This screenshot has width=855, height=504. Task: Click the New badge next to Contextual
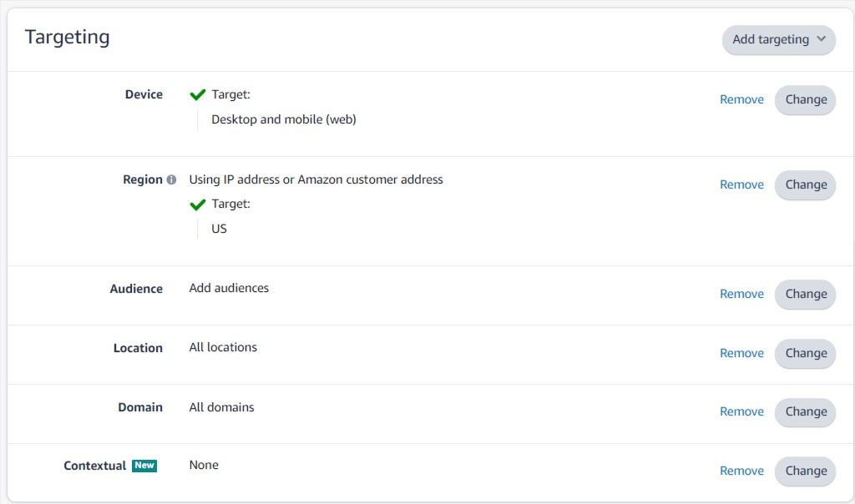click(144, 466)
